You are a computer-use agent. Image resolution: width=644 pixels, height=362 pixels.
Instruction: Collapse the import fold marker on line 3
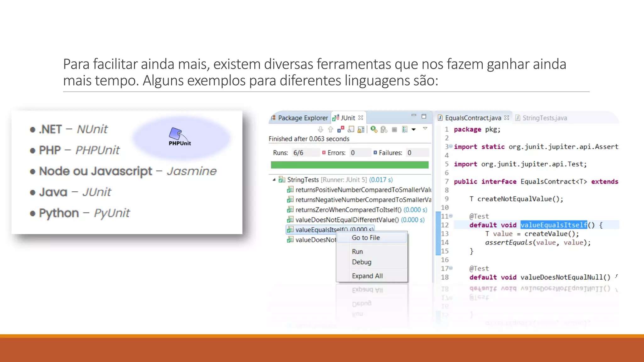tap(451, 146)
